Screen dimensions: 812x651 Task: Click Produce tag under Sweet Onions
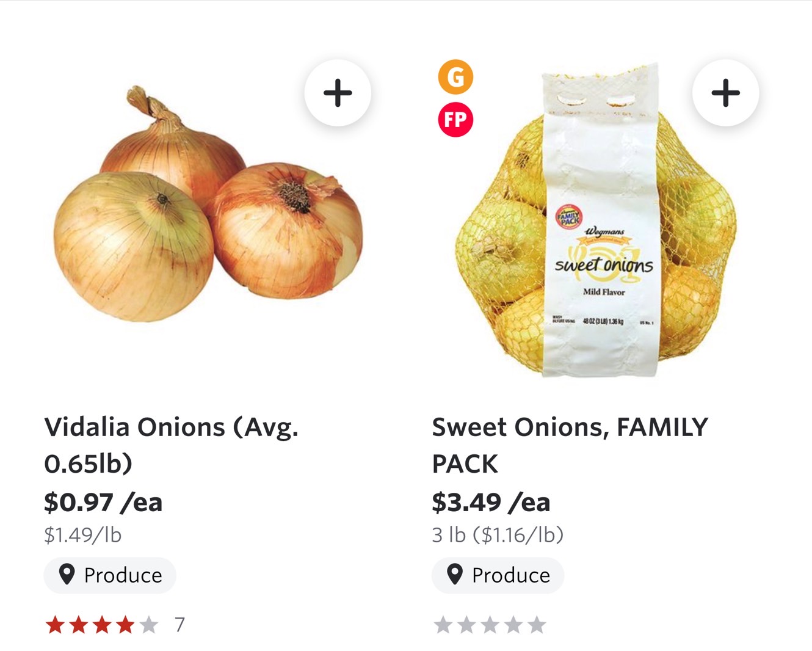coord(498,575)
